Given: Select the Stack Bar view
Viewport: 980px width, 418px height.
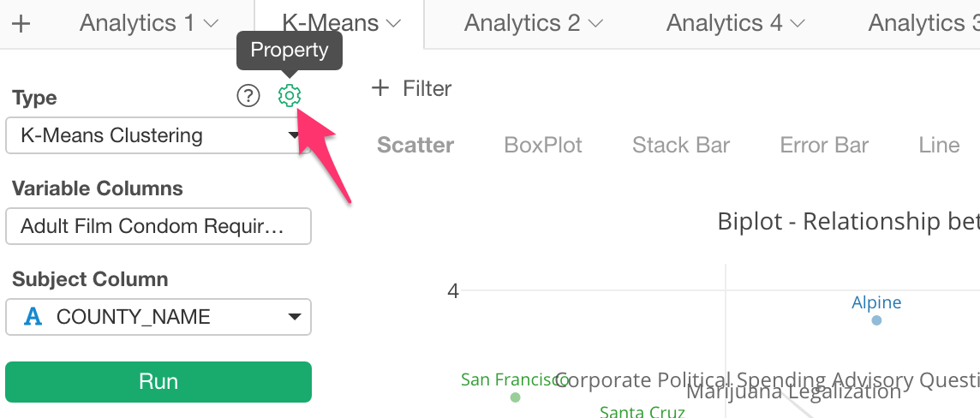Looking at the screenshot, I should coord(681,145).
